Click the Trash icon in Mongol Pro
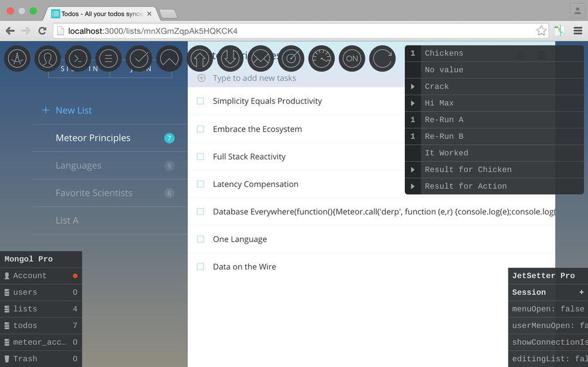The height and width of the screenshot is (367, 588). pos(7,359)
